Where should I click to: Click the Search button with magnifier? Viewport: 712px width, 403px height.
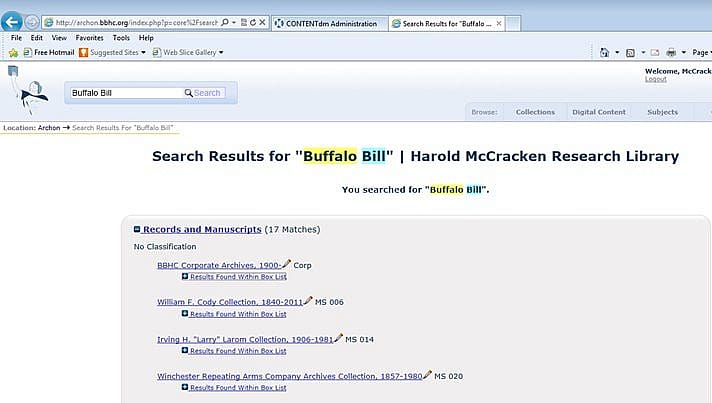pos(203,93)
